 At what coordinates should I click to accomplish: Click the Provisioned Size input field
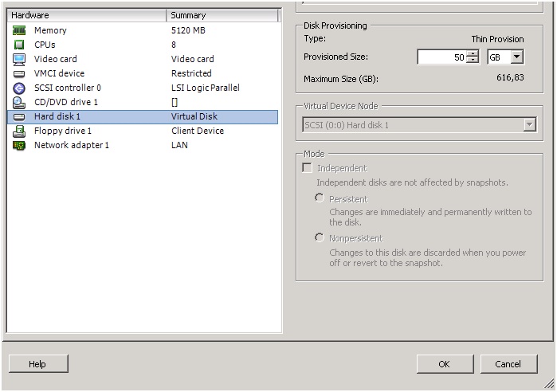tap(441, 57)
